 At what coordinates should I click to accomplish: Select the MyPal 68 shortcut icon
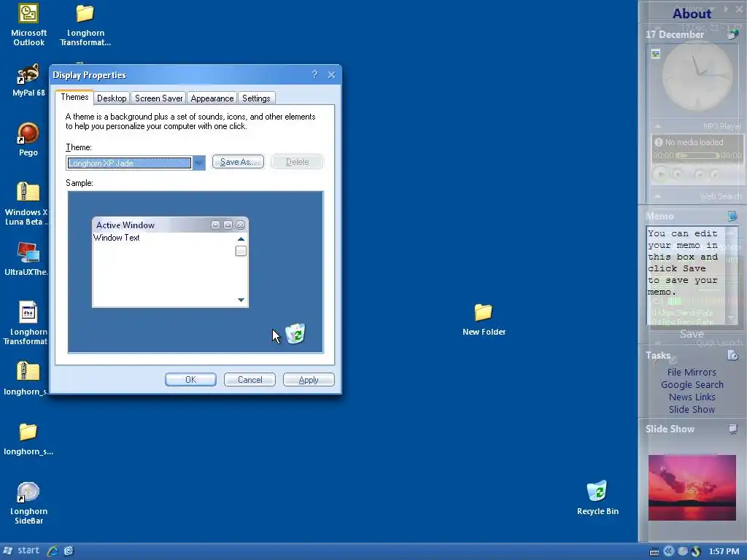tap(28, 74)
